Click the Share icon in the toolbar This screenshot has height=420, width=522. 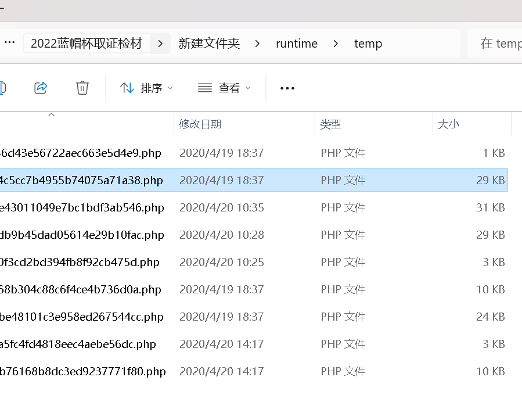click(41, 87)
